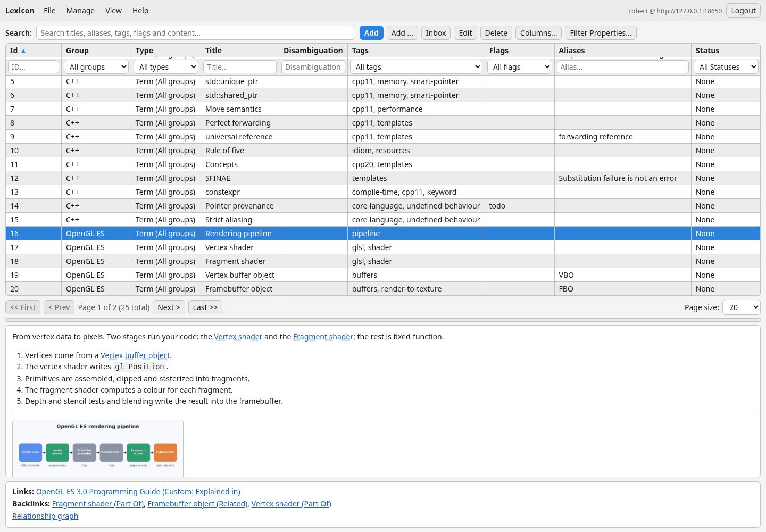
Task: Open the Columns... dialog
Action: (x=539, y=33)
